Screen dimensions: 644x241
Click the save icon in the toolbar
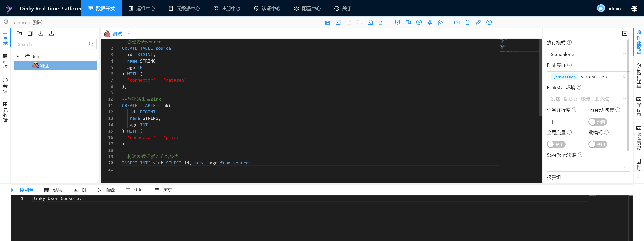[x=370, y=22]
